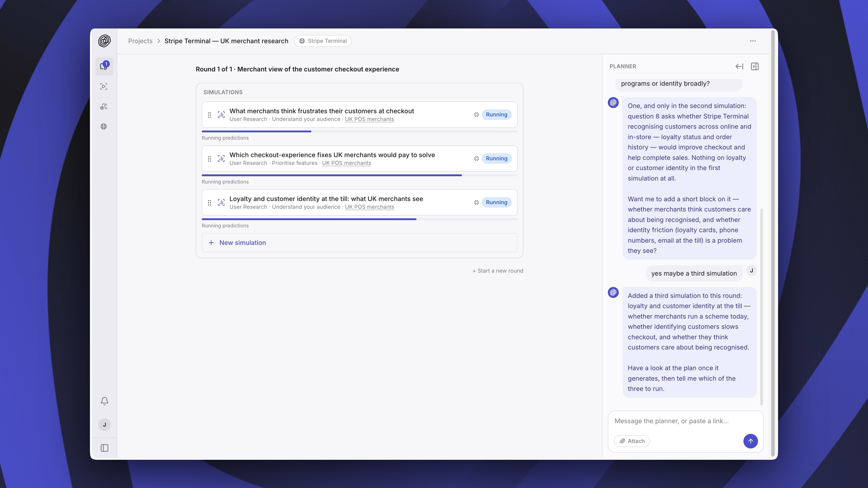Image resolution: width=868 pixels, height=488 pixels.
Task: Click the Planner chat scrollbar
Action: tap(762, 307)
